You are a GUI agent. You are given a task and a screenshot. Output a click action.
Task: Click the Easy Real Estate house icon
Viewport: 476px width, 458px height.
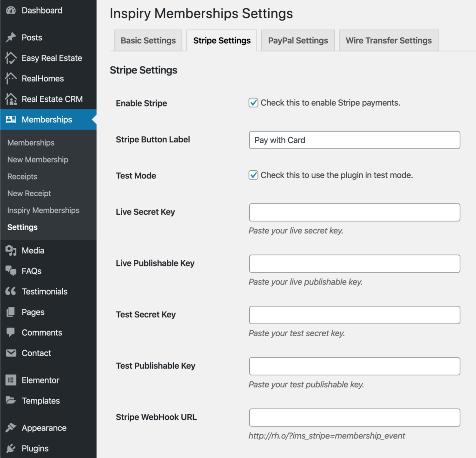click(x=11, y=58)
